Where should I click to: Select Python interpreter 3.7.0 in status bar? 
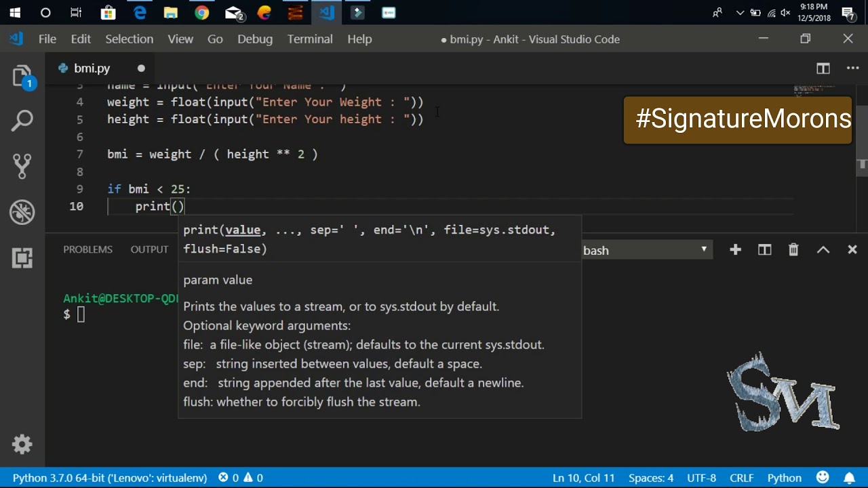click(110, 478)
